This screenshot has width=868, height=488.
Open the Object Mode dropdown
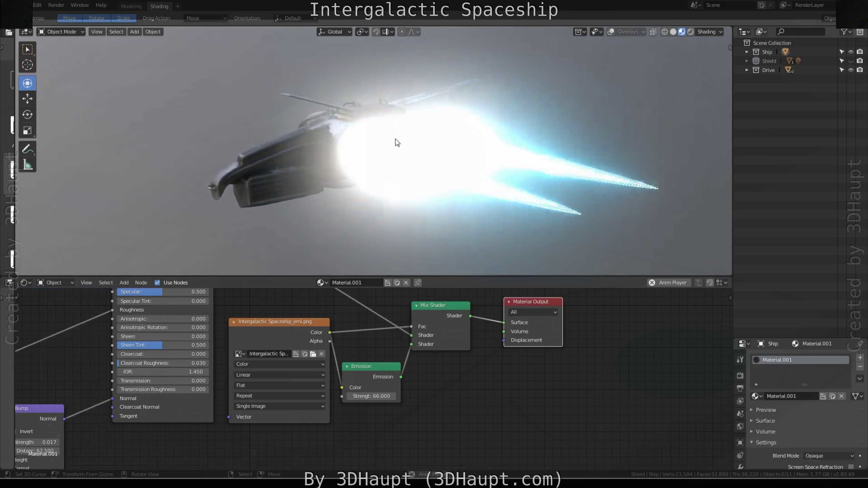click(x=61, y=32)
